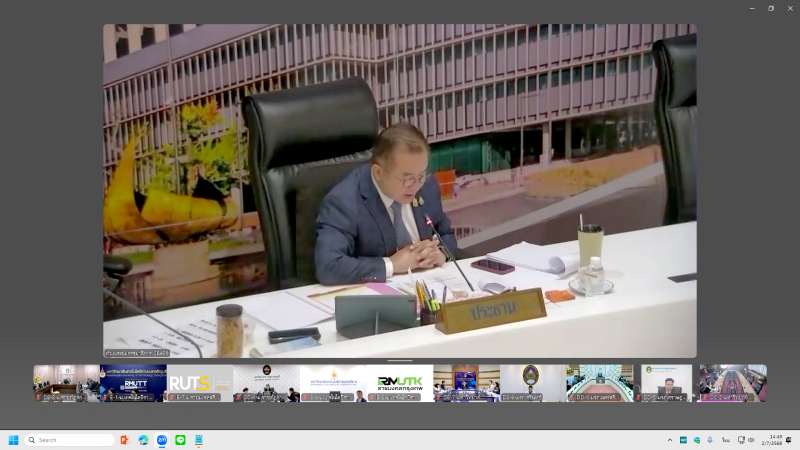Open the notification bell in taskbar
The width and height of the screenshot is (800, 450).
click(789, 440)
